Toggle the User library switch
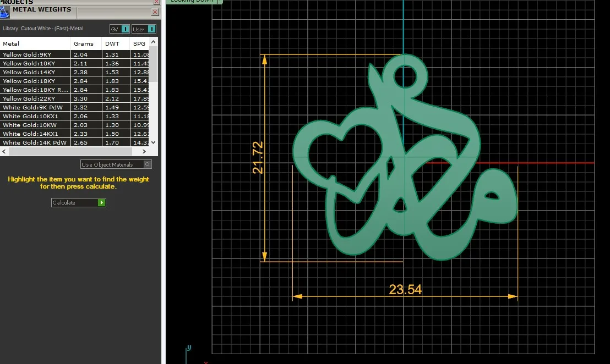 pyautogui.click(x=144, y=29)
